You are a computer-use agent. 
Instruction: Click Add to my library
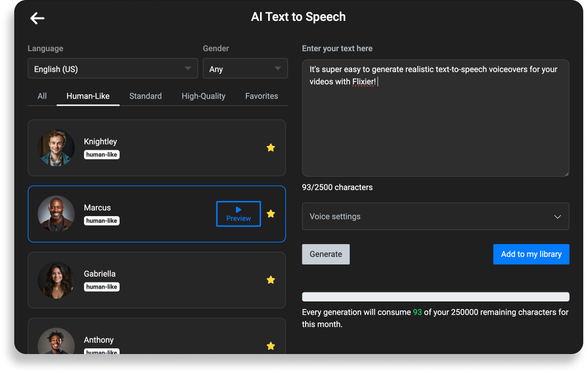click(x=531, y=254)
